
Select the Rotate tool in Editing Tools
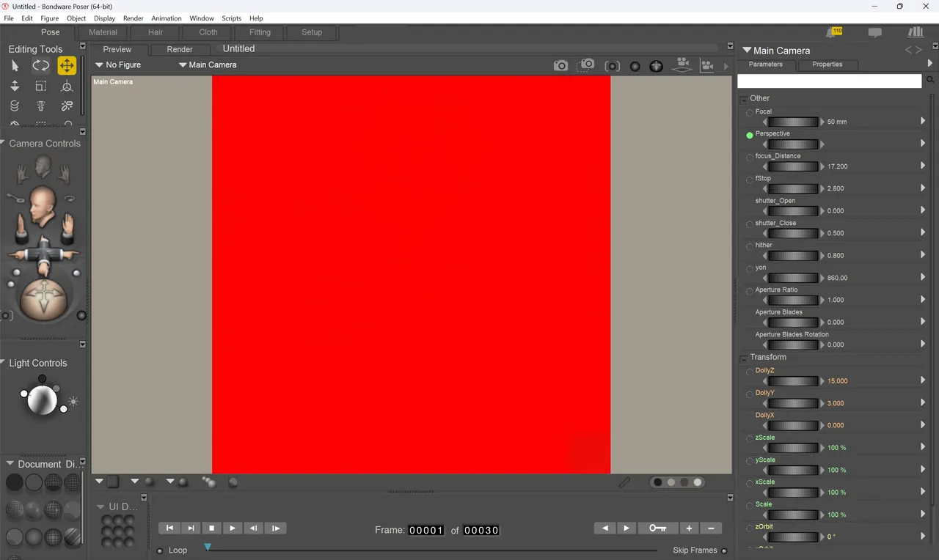coord(40,66)
